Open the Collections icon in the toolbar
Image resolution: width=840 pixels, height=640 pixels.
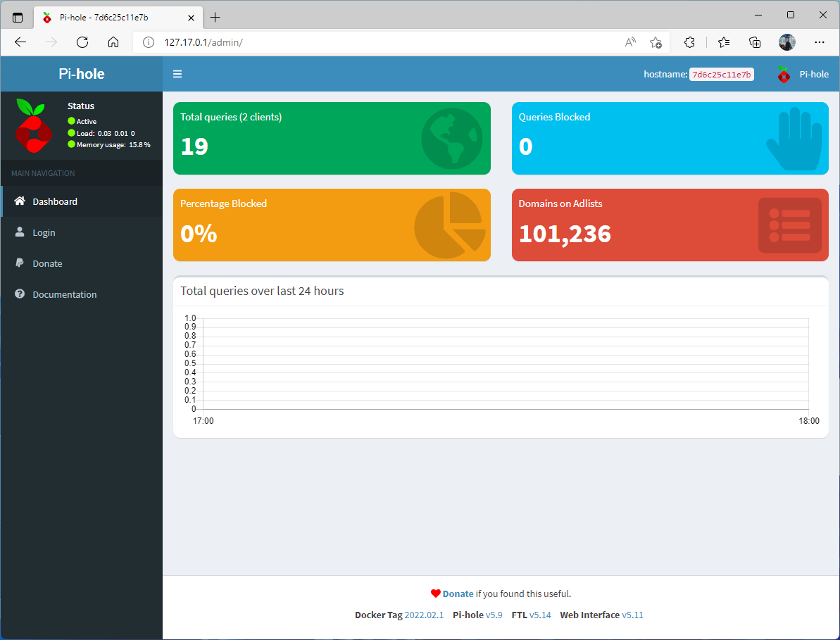click(755, 42)
